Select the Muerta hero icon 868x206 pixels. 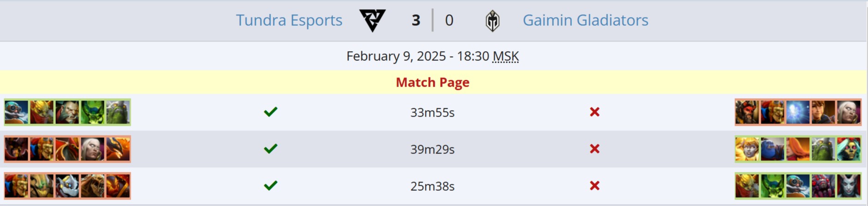click(x=849, y=149)
